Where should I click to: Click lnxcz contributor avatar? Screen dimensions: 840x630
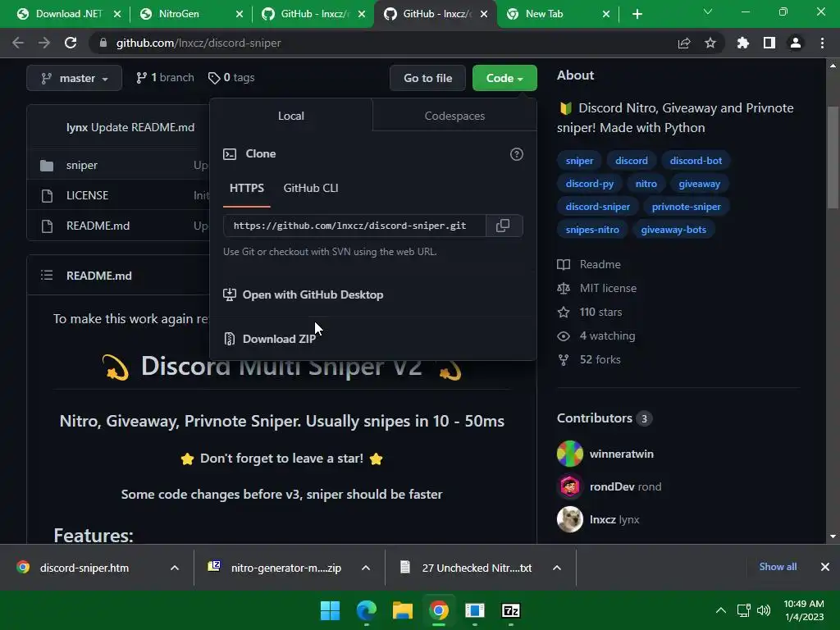click(570, 519)
